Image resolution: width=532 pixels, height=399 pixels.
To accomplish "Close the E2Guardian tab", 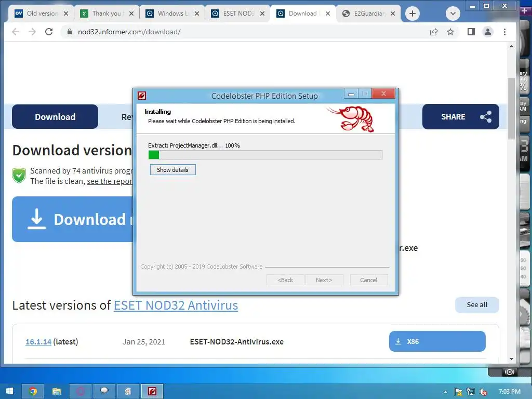I will click(x=393, y=14).
